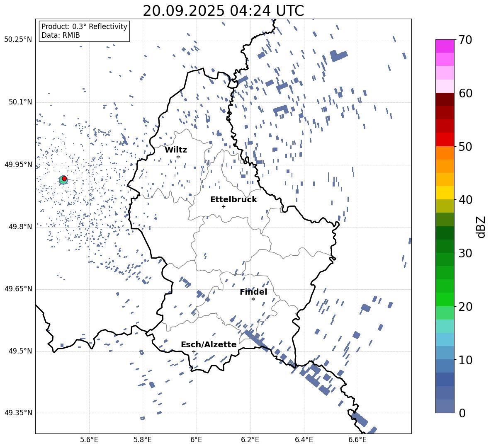Click the 60 colorbar tick label
491x448 pixels.
(x=465, y=94)
